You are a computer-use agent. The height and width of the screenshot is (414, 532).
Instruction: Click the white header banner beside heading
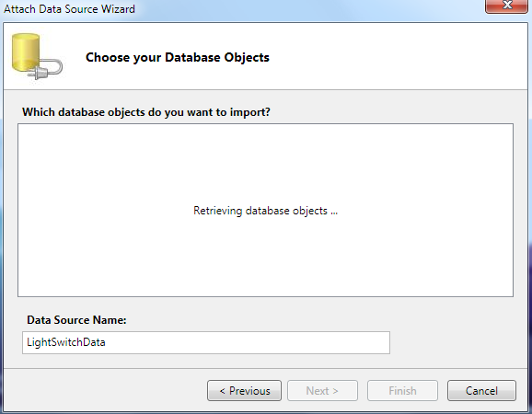pos(397,57)
